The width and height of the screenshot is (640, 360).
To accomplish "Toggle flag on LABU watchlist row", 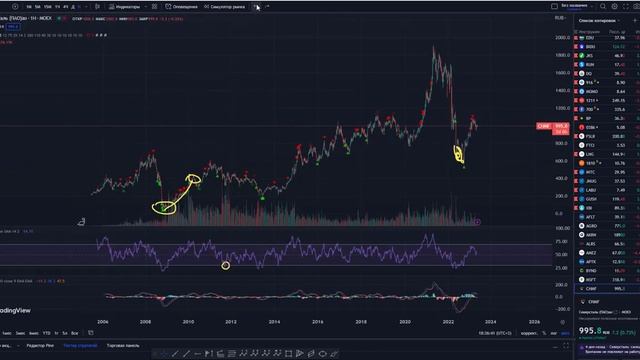I will (x=576, y=190).
